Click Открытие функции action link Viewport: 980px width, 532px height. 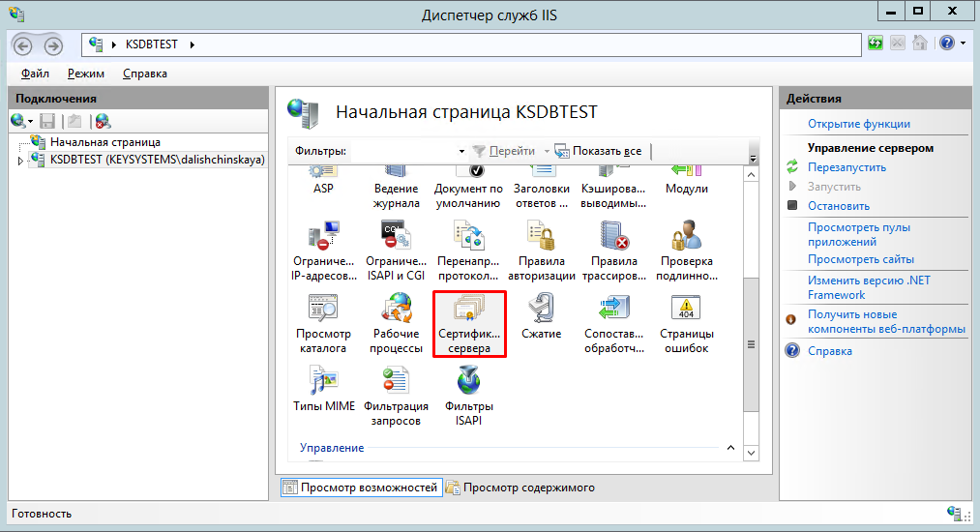click(859, 124)
